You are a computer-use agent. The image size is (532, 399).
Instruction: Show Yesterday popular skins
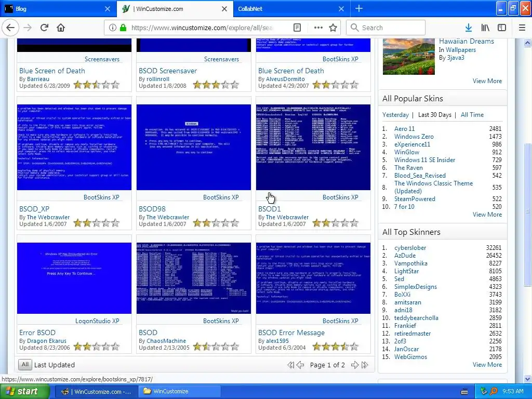tap(395, 115)
